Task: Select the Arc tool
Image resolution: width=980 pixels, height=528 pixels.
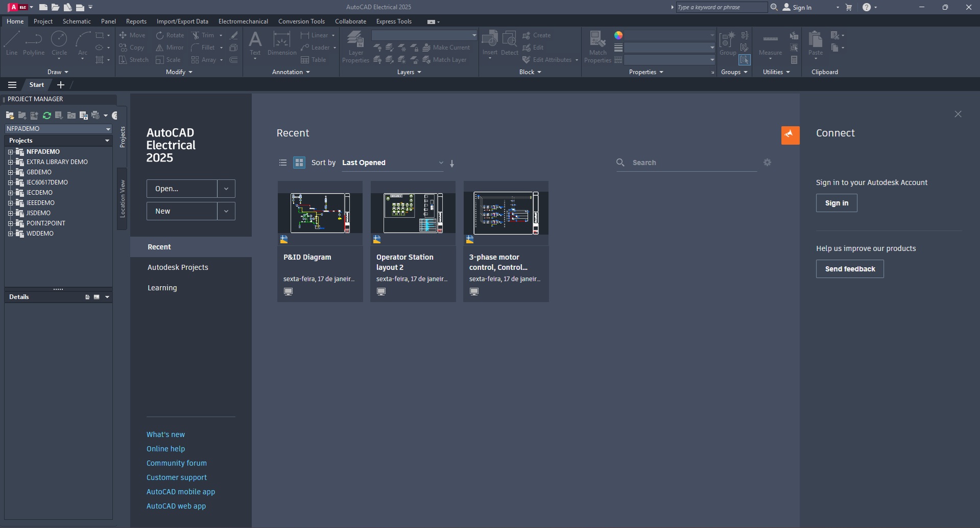Action: pyautogui.click(x=83, y=43)
